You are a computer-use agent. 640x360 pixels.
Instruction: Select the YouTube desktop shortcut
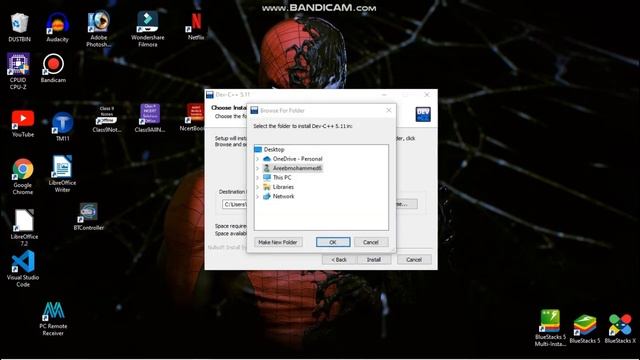(23, 123)
